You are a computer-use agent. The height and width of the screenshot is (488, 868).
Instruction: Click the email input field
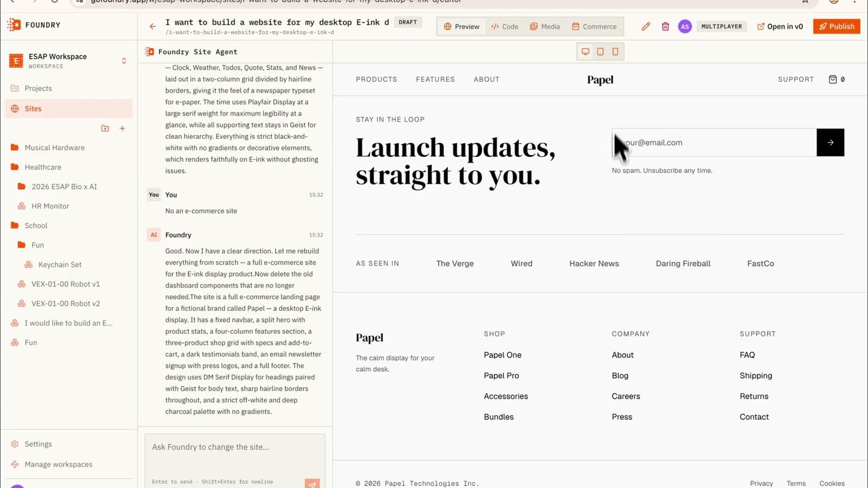tap(714, 143)
